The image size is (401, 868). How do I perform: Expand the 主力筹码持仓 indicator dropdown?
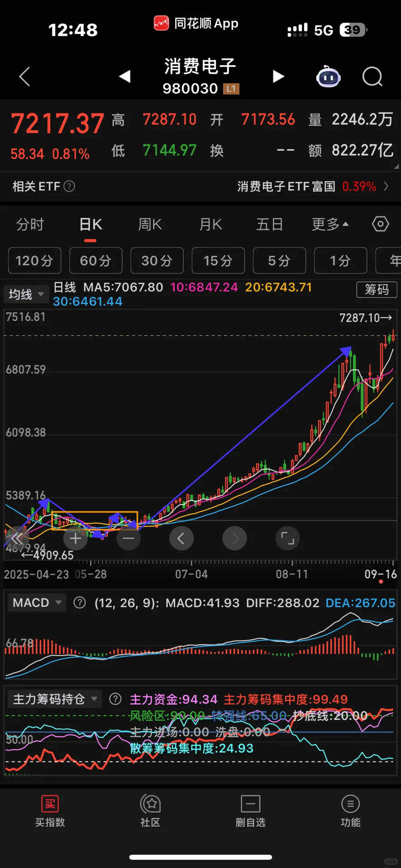pos(55,699)
